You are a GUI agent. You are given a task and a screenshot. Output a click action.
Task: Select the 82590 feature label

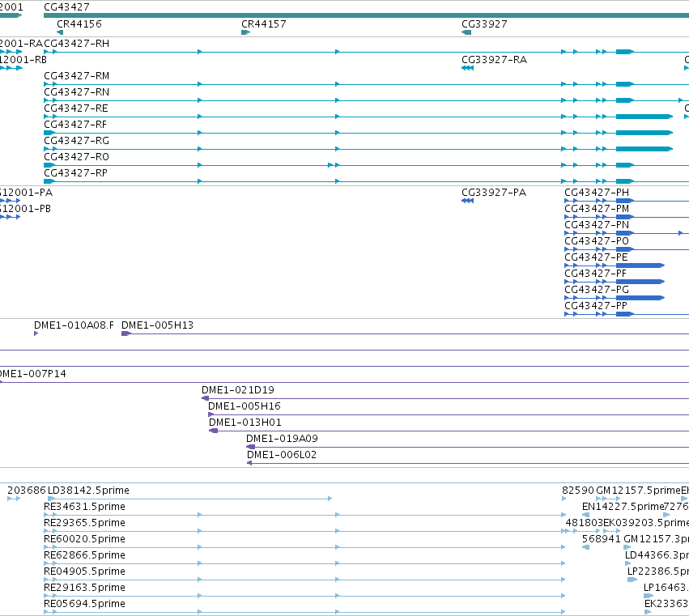(x=578, y=491)
